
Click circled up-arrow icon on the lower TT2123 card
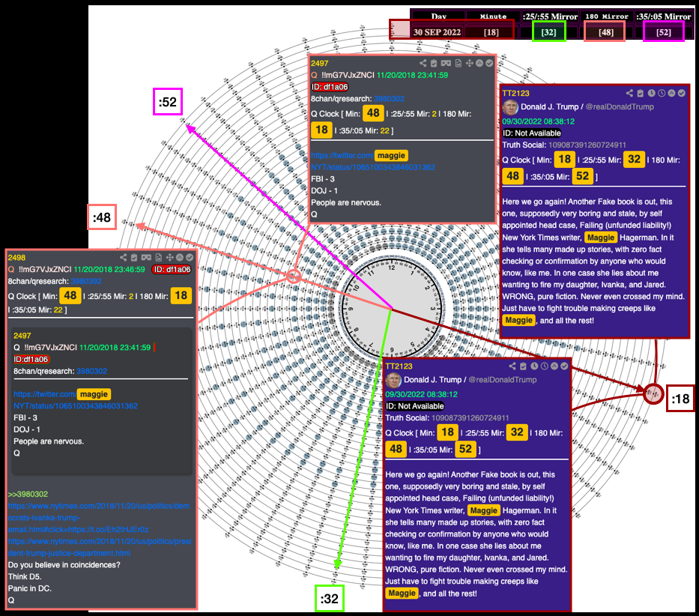554,366
